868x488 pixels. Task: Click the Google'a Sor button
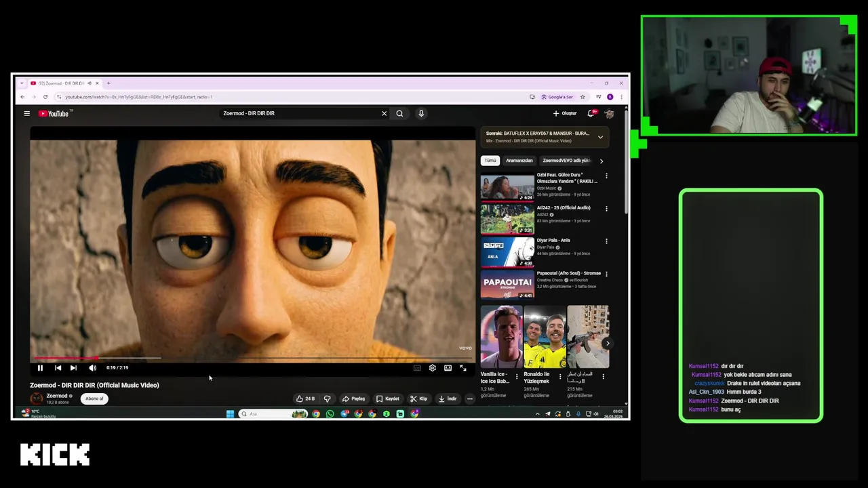coord(557,97)
